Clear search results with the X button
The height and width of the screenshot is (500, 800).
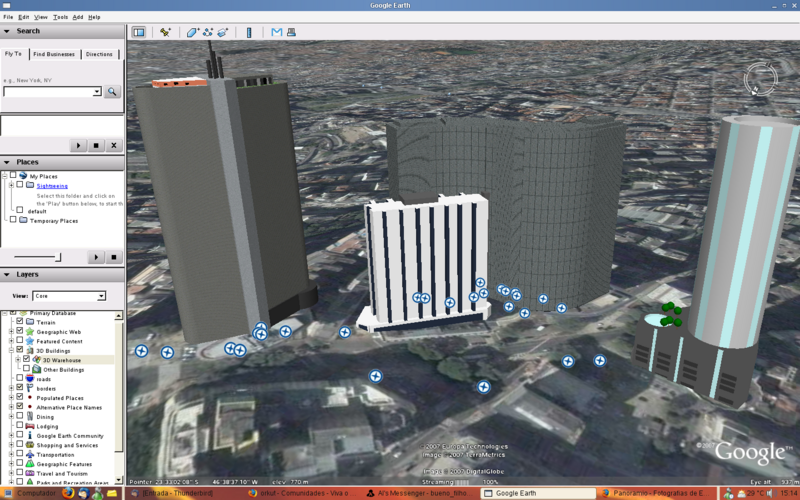coord(114,145)
